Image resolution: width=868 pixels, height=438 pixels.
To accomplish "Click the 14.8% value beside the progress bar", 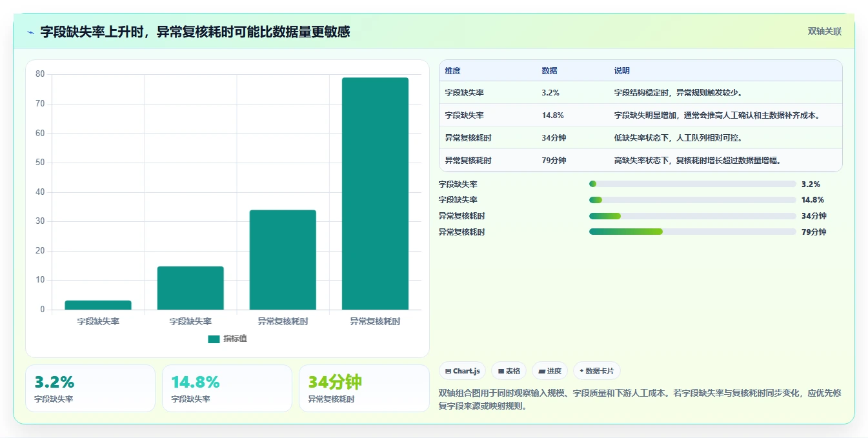I will 812,200.
